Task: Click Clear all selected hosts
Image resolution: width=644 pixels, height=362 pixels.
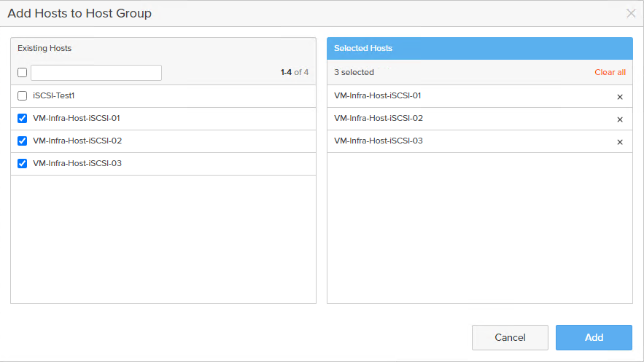Action: (610, 72)
